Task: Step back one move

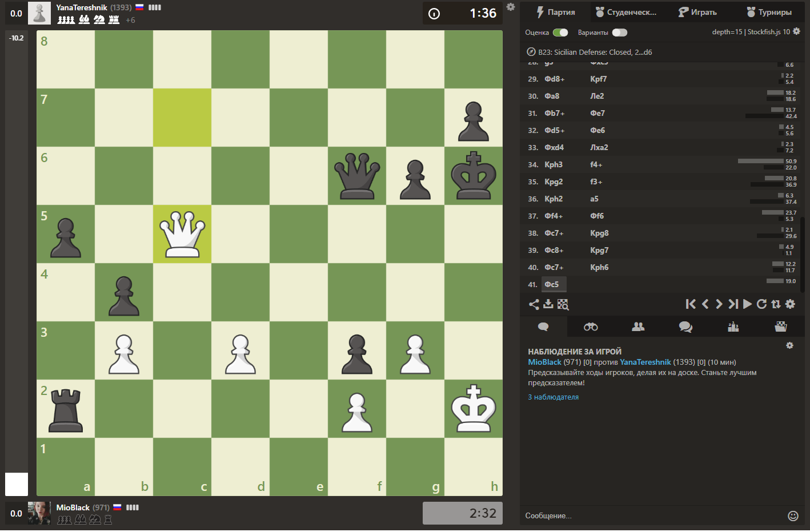Action: [705, 304]
